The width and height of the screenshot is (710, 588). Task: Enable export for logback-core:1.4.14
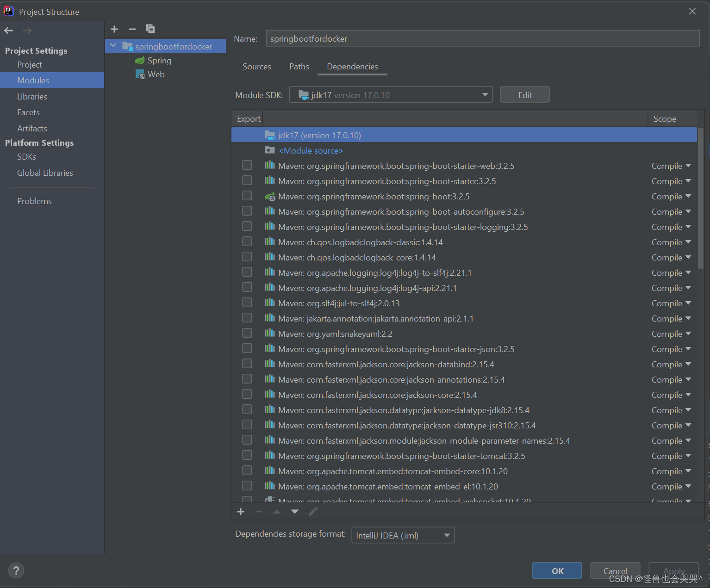(x=247, y=257)
